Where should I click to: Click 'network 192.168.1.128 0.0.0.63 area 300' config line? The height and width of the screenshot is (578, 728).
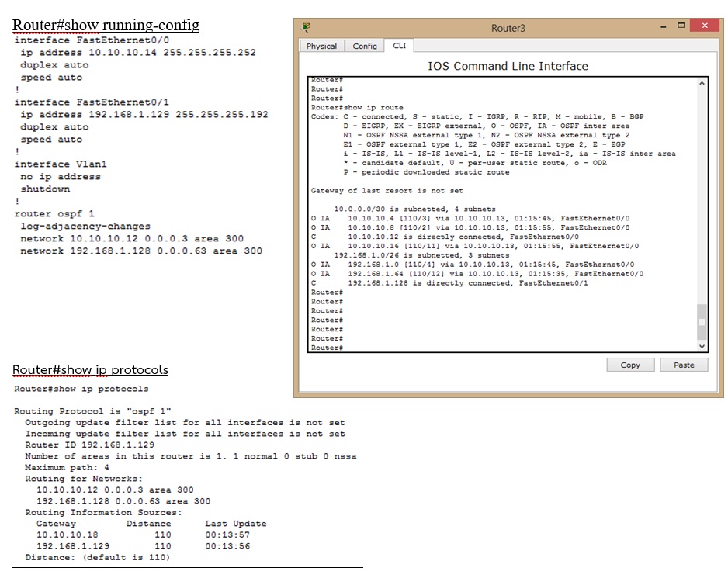[141, 251]
